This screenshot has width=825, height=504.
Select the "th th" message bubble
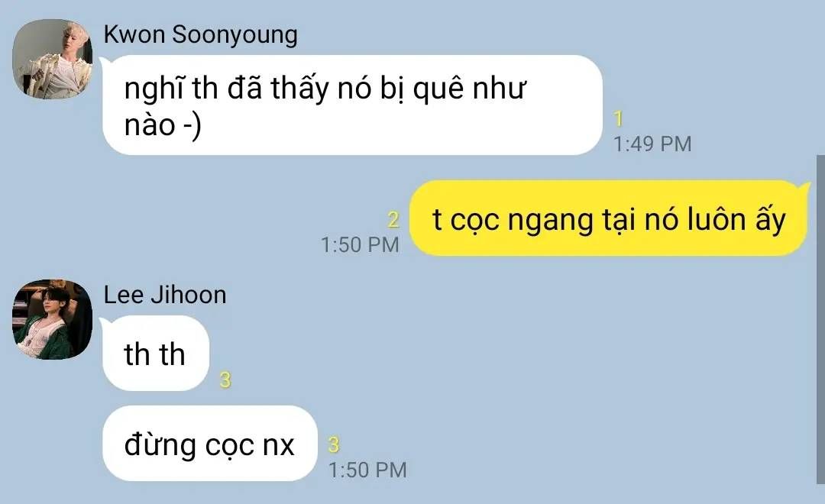156,354
